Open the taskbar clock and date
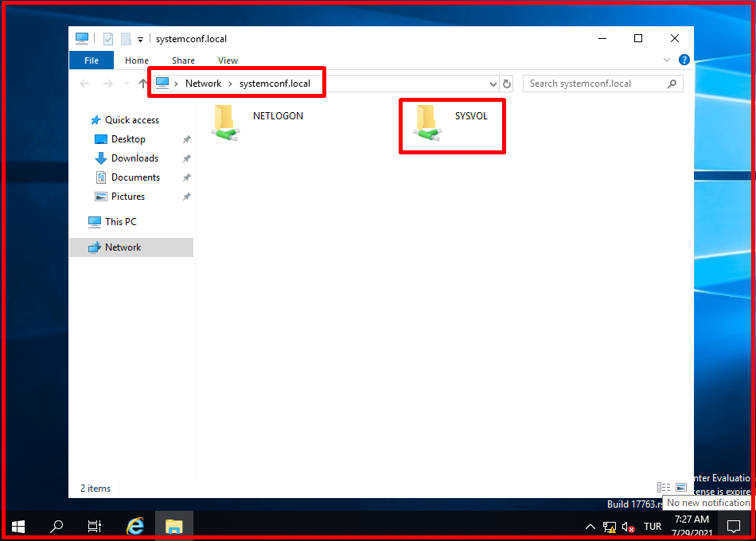756x541 pixels. click(692, 526)
